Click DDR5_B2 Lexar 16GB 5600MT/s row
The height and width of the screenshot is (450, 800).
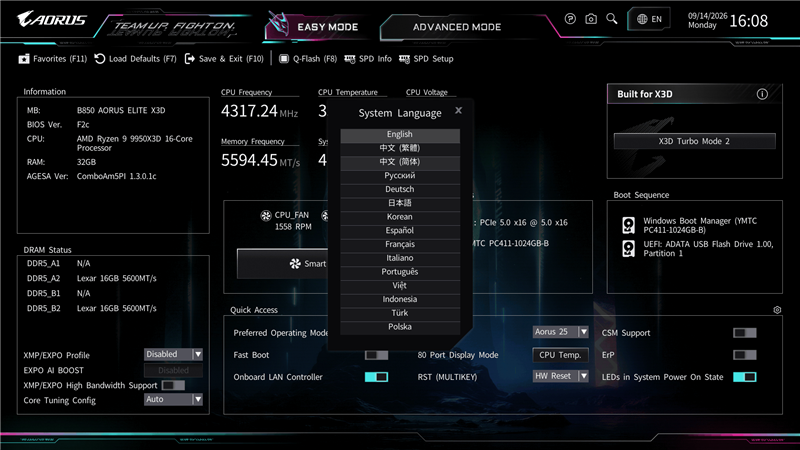pyautogui.click(x=92, y=308)
